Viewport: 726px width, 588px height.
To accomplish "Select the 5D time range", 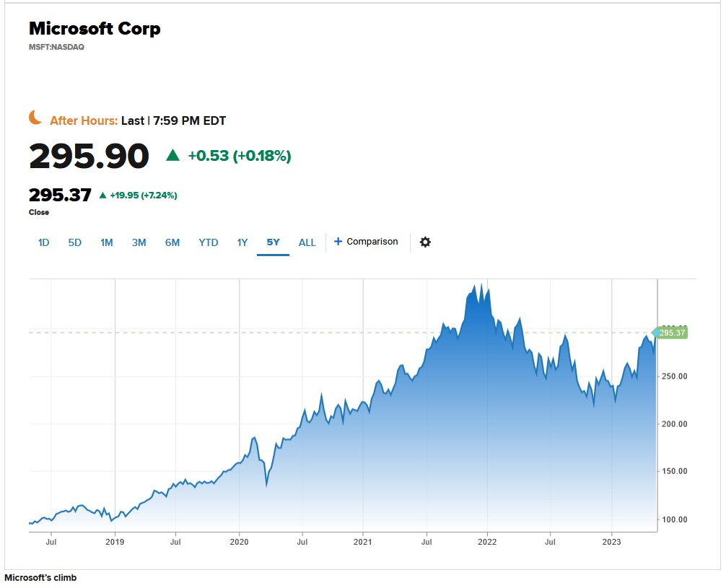I will click(74, 242).
